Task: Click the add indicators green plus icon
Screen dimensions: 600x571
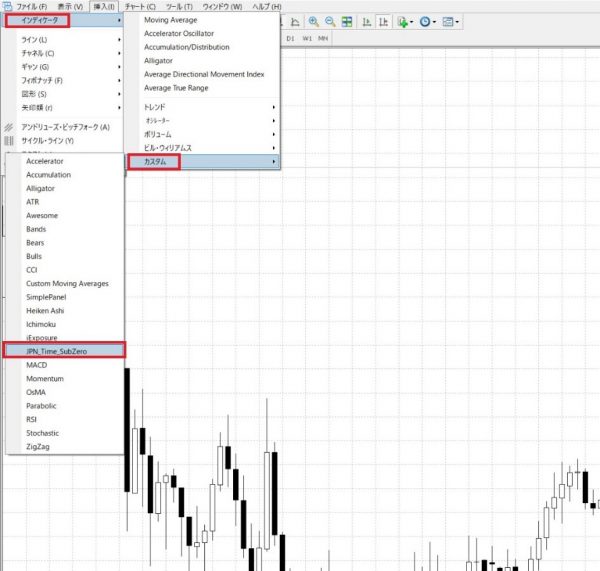Action: pos(402,21)
